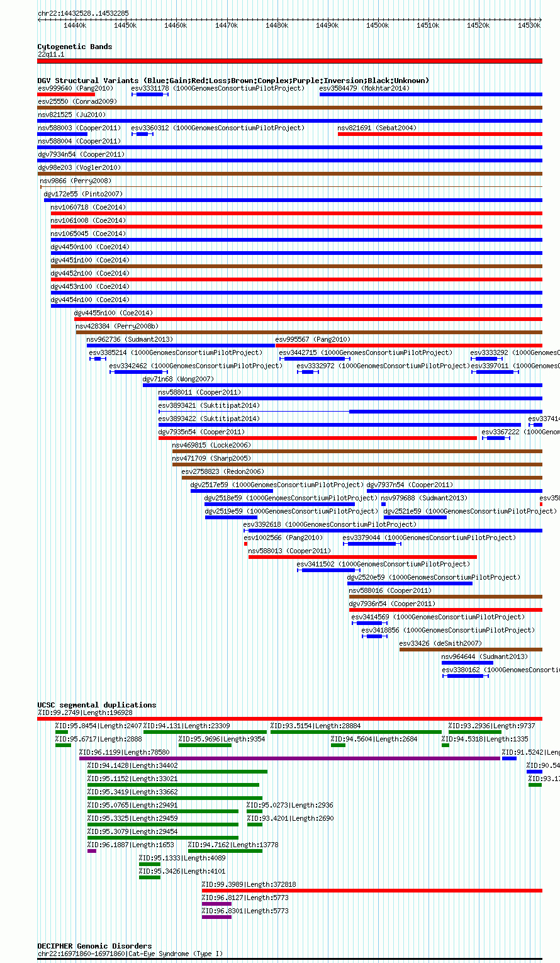The width and height of the screenshot is (560, 963).
Task: Click the Cytogenetic Bands track title
Action: 75,47
